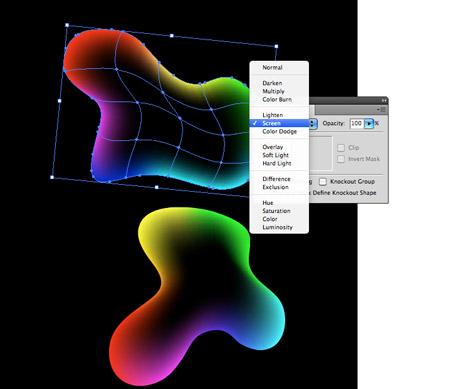Select Color Burn blend mode
Screen dimensions: 450x389
(x=277, y=99)
